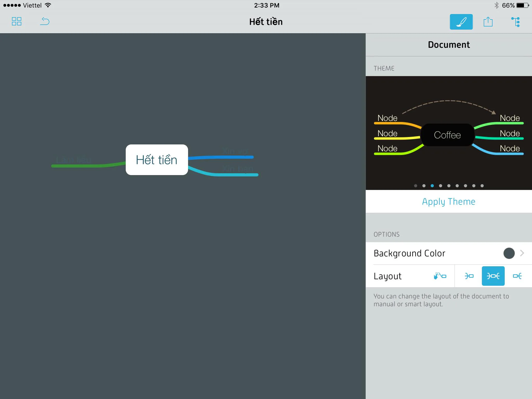Open the outline tree icon
This screenshot has height=399, width=532.
point(516,22)
